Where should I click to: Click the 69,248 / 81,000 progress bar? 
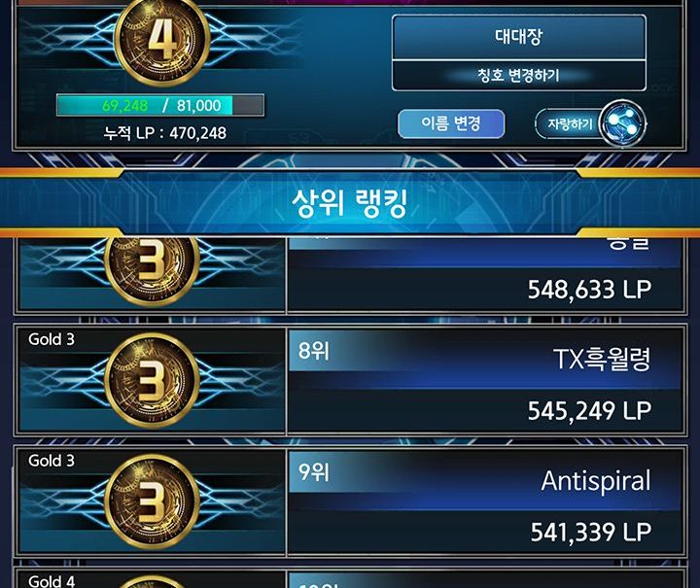pyautogui.click(x=160, y=105)
